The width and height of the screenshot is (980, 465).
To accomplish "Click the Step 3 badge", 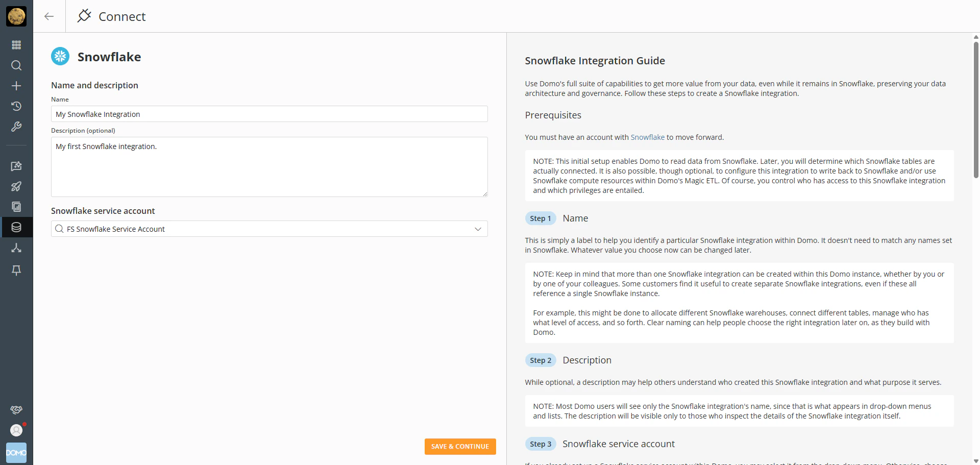I will (x=541, y=444).
